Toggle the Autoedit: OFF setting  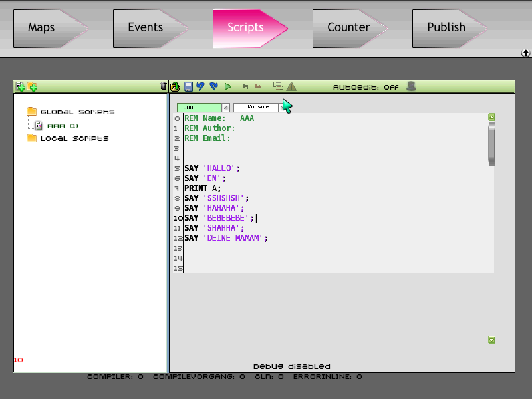tap(366, 87)
